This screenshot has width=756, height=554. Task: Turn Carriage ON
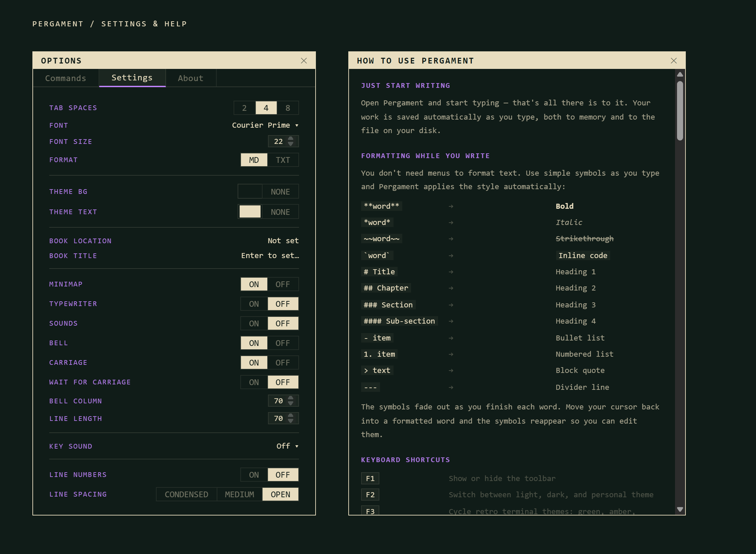coord(254,362)
